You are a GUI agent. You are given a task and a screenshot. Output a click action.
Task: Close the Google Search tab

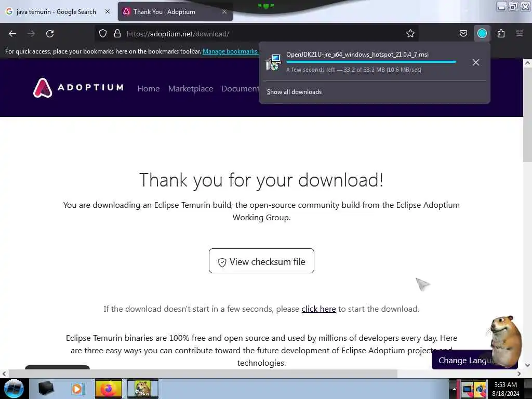pyautogui.click(x=108, y=11)
